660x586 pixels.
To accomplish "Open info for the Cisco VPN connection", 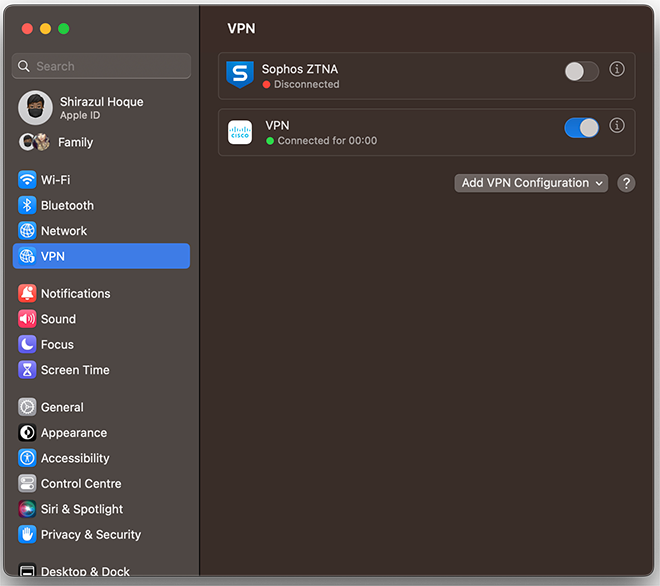I will pos(617,126).
